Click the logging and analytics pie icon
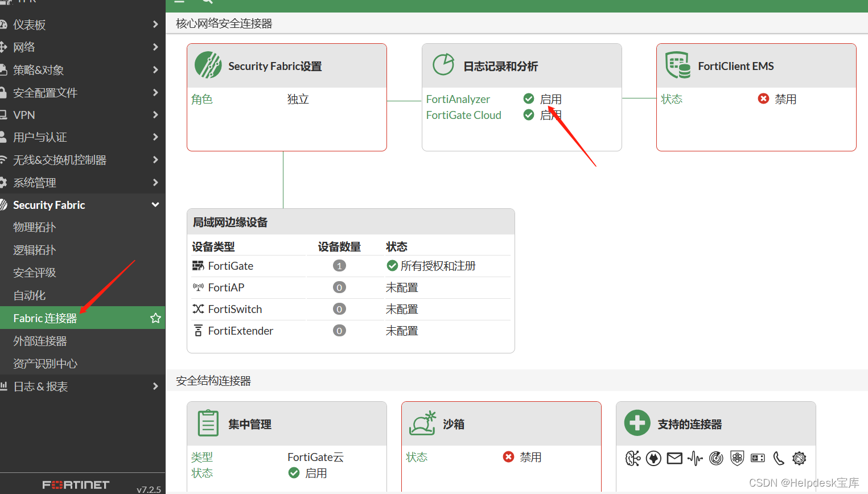 (x=443, y=64)
